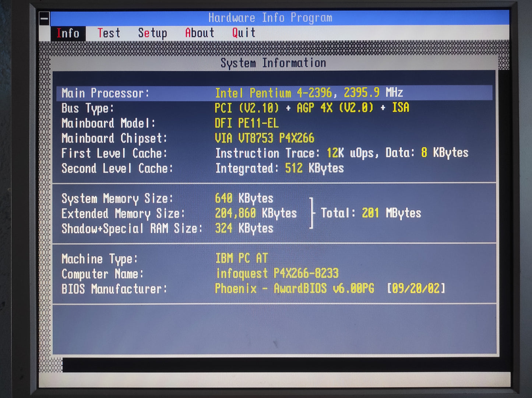Click the system menu box in title bar
The height and width of the screenshot is (398, 532).
click(44, 18)
